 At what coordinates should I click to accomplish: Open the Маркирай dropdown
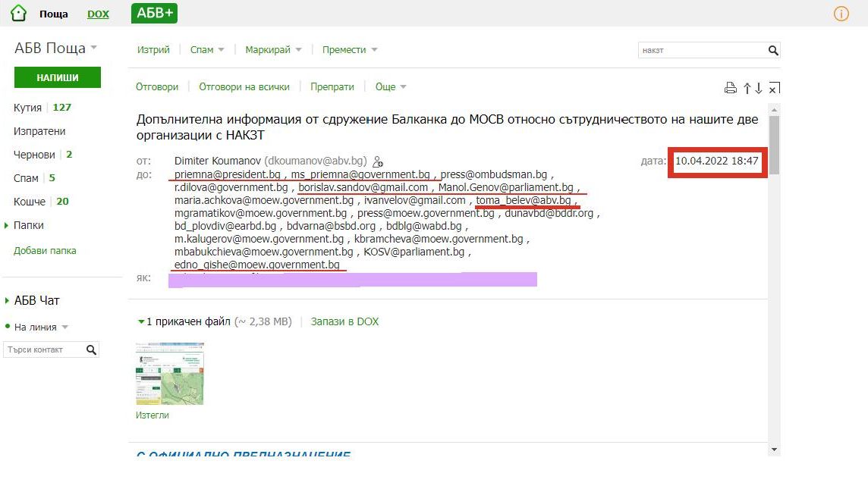[273, 50]
